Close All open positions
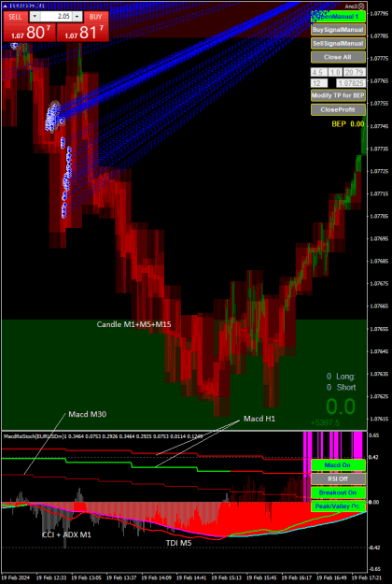Screen dimensions: 392x584 tap(338, 57)
